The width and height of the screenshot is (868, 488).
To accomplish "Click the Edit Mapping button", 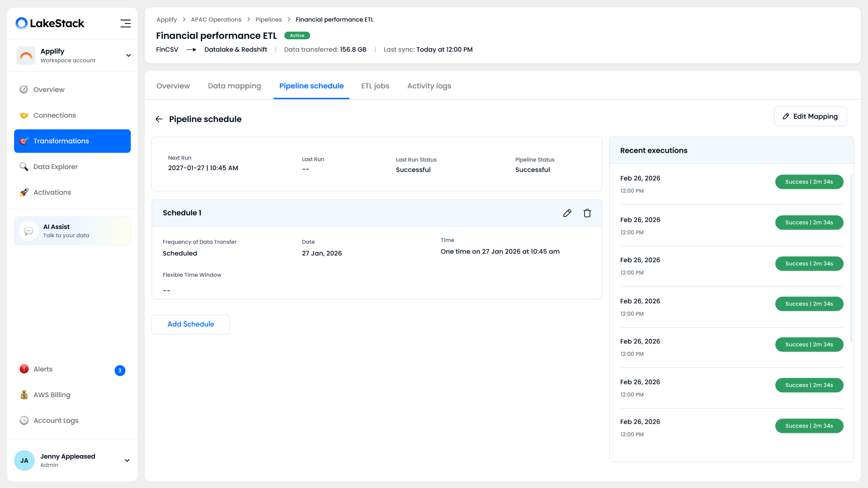I will [810, 117].
